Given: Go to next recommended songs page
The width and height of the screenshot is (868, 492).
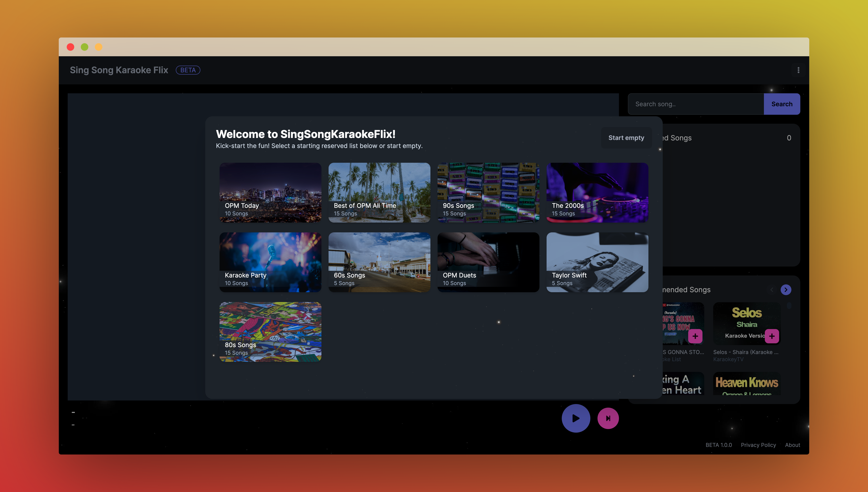Looking at the screenshot, I should [x=786, y=290].
